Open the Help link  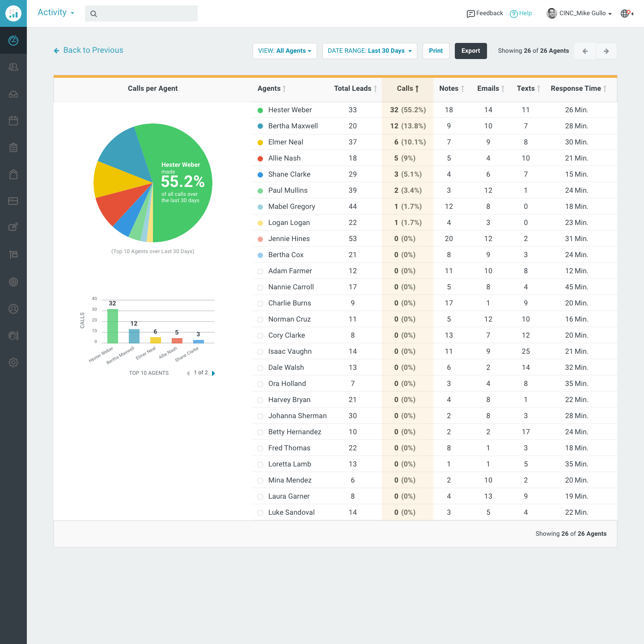[x=525, y=13]
